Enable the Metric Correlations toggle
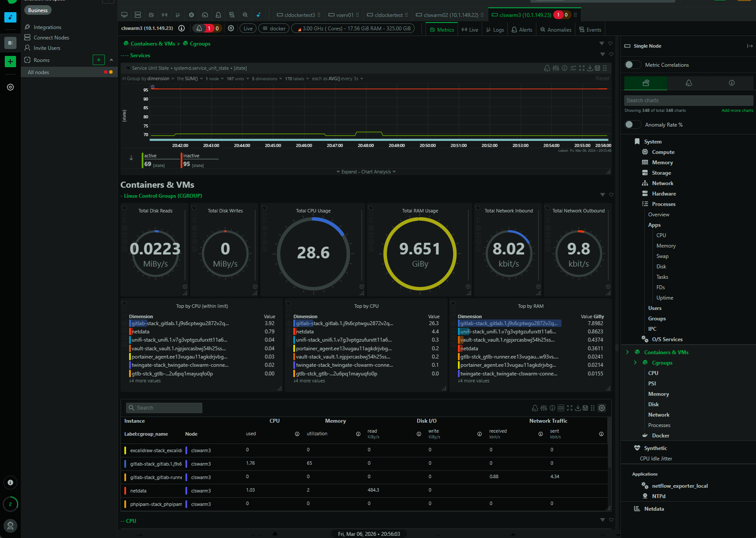Screen dimensions: 756x538 click(633, 65)
